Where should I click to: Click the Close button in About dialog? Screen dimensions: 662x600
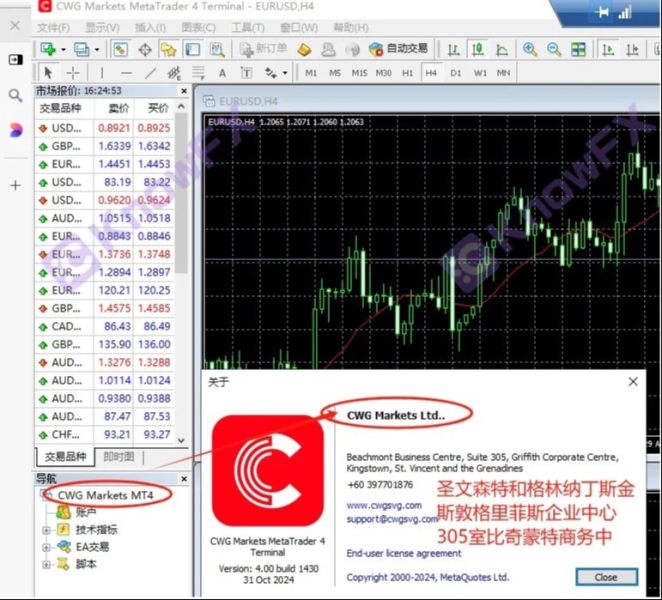point(606,577)
